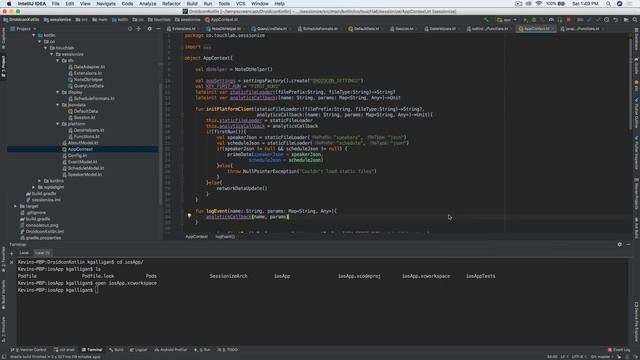The width and height of the screenshot is (640, 360).
Task: Click the Wi-Fi icon in macOS menu bar
Action: coord(539,4)
